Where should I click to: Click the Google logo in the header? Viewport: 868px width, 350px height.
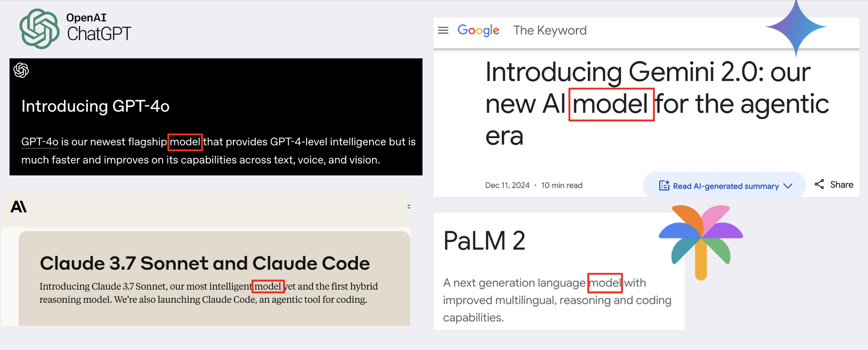click(x=478, y=30)
